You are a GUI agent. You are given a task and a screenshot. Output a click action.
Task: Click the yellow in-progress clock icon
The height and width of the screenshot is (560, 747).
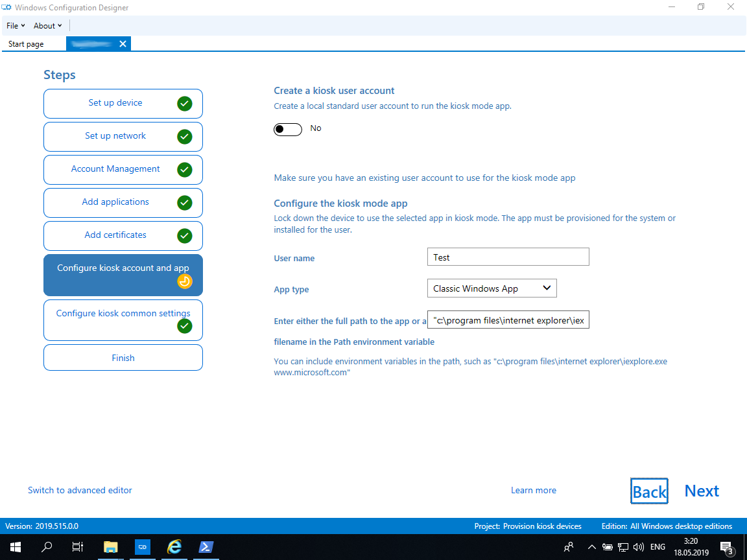[184, 281]
